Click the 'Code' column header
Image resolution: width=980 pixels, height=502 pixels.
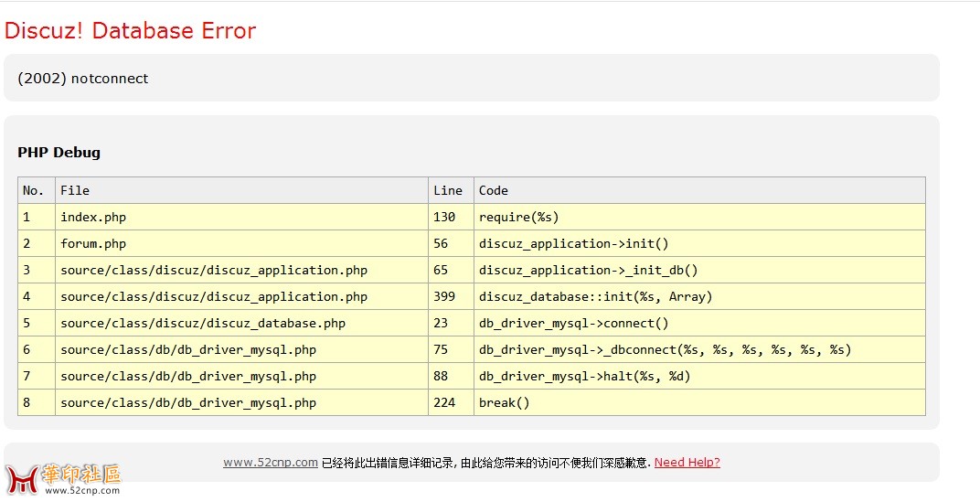pos(699,190)
